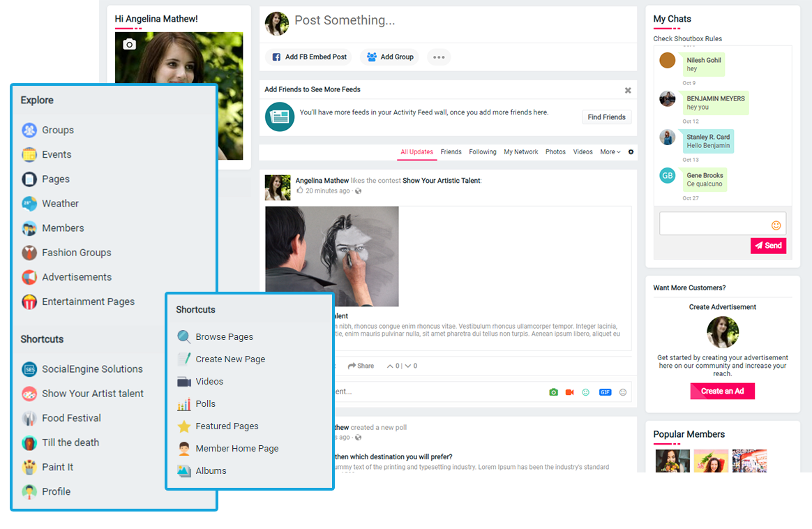The width and height of the screenshot is (812, 529).
Task: Attach a video to the comment
Action: point(569,392)
